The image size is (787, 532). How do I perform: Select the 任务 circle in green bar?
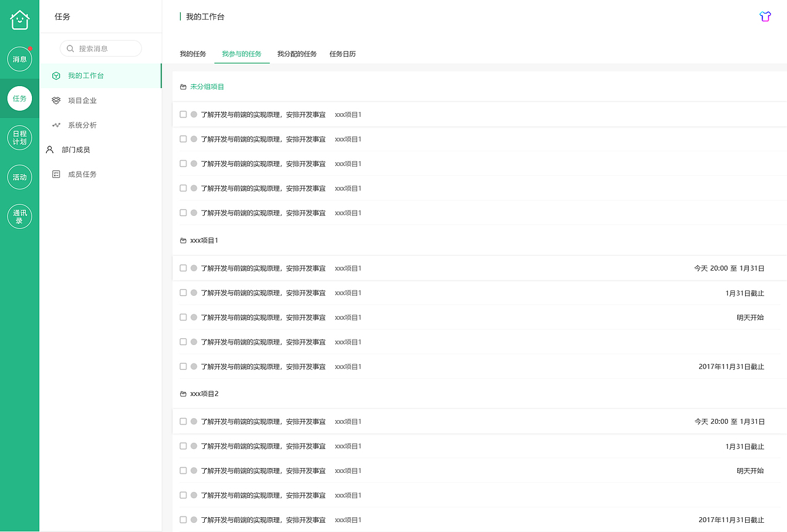20,98
